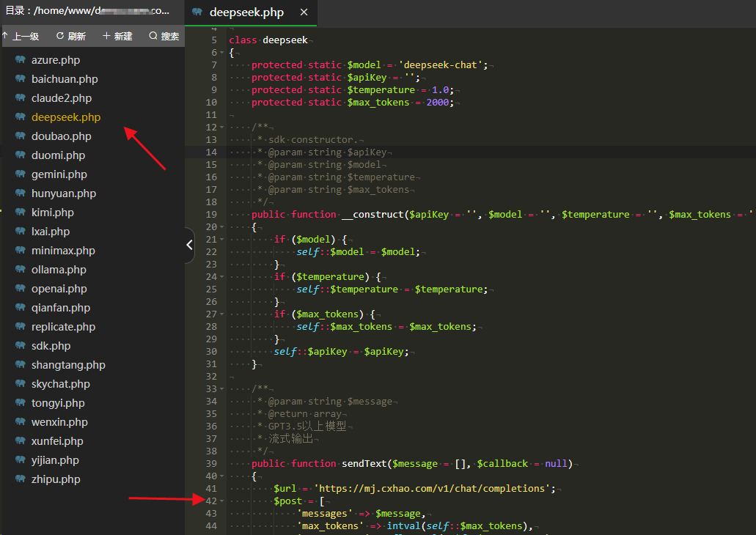
Task: Place cursor on 'deepseek-chat' string at line 7
Action: (441, 64)
